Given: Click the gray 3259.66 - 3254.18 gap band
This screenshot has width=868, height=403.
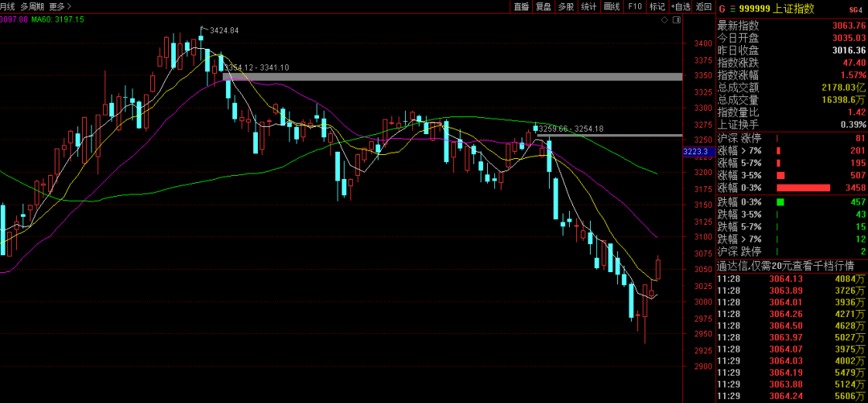Looking at the screenshot, I should pyautogui.click(x=609, y=135).
